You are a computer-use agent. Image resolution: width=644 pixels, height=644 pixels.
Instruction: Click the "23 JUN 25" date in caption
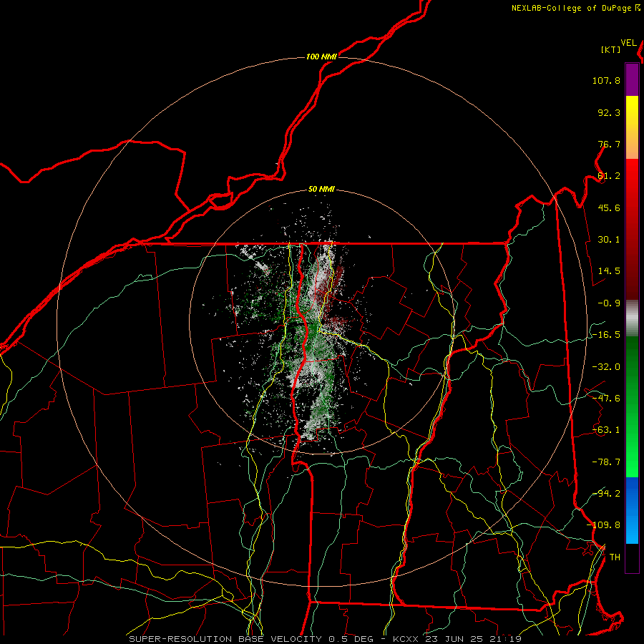pyautogui.click(x=454, y=639)
